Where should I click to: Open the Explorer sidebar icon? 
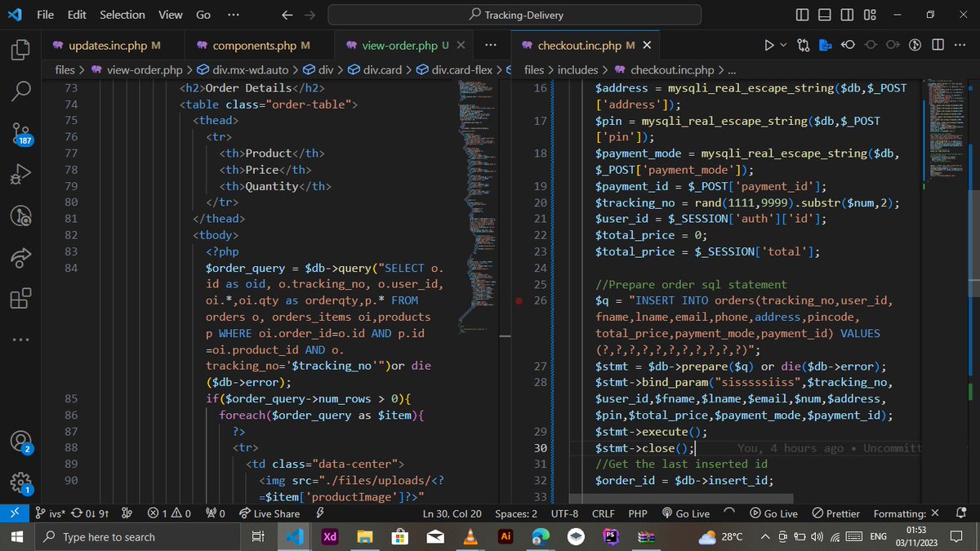tap(20, 49)
